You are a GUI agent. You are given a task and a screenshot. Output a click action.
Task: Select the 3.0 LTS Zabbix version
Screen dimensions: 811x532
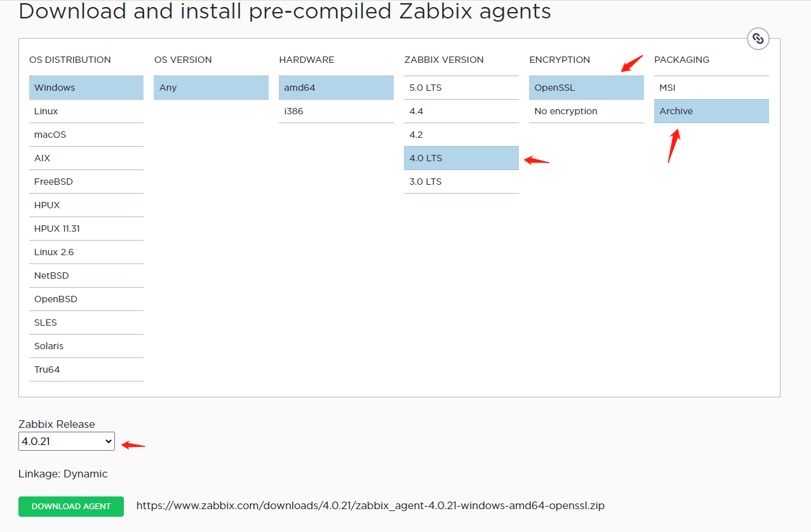click(x=460, y=182)
